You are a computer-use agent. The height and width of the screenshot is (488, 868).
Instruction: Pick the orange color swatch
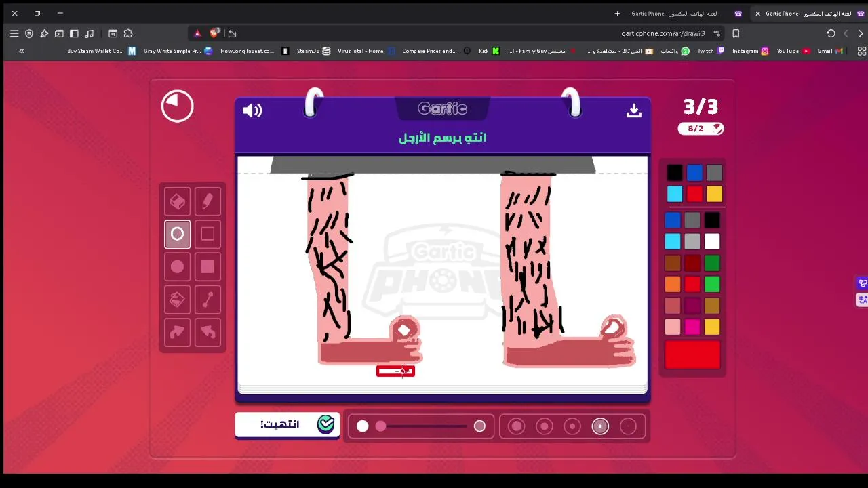click(x=672, y=285)
